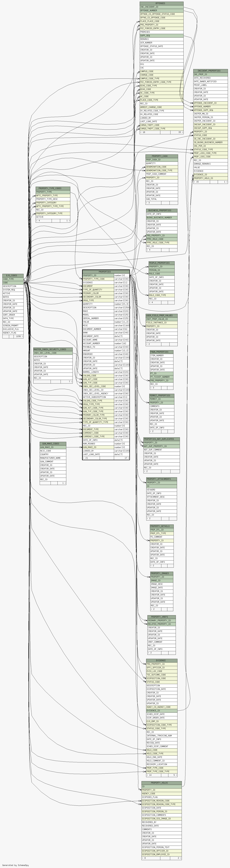
Task: Select PROPERTY_TYPE_DESC in PROPERTY_TYPE_CODES
Action: [53, 199]
